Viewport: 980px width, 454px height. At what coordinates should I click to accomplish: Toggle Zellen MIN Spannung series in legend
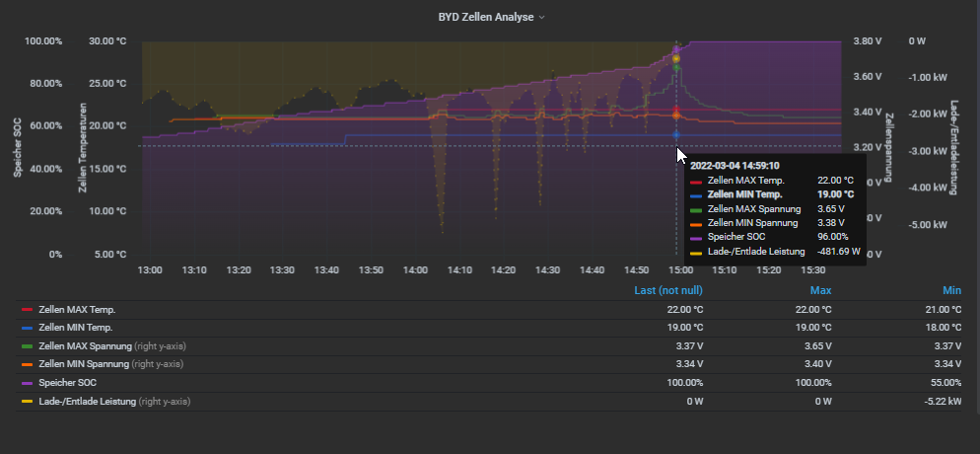click(x=84, y=364)
